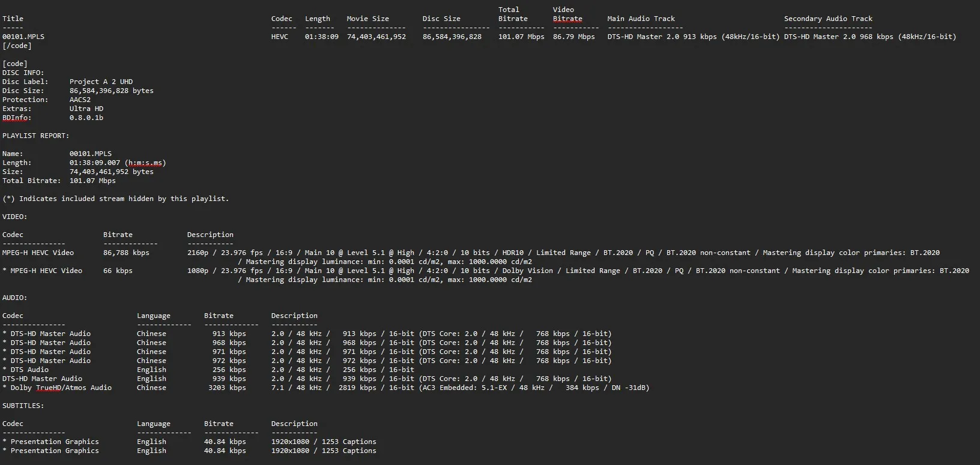Place cursor on the closing [/code] tag
Screen dimensions: 980x465
click(x=17, y=46)
